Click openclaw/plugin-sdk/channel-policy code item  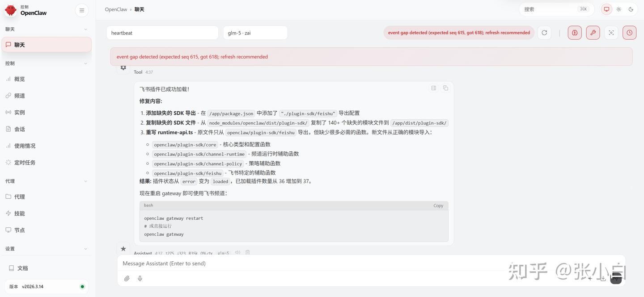pyautogui.click(x=198, y=164)
